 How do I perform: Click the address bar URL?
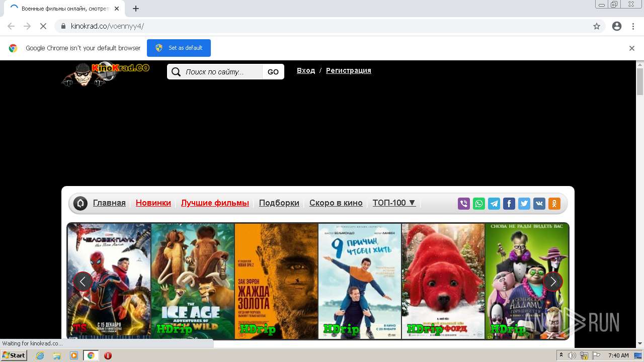[107, 26]
